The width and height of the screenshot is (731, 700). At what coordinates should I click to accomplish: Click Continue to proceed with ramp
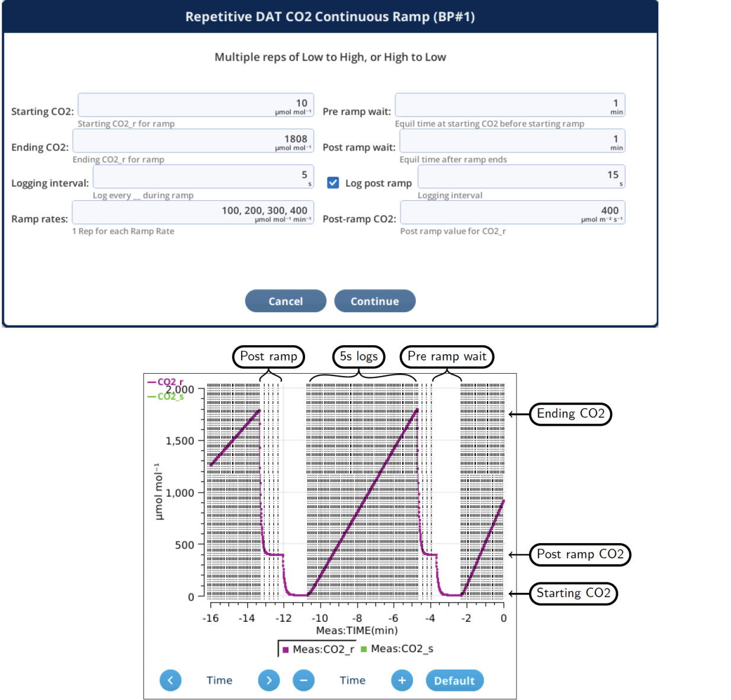(x=375, y=301)
